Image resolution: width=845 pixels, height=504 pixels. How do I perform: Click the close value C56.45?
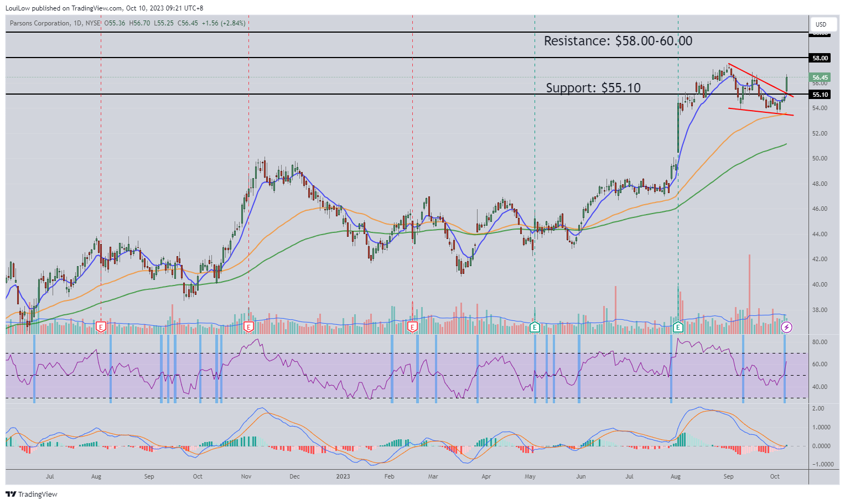coord(188,23)
